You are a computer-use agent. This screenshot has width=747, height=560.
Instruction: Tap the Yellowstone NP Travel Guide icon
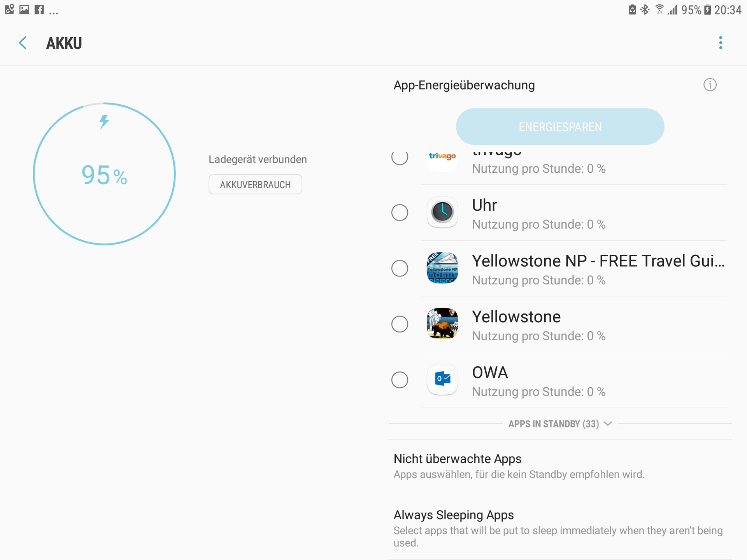coord(442,268)
